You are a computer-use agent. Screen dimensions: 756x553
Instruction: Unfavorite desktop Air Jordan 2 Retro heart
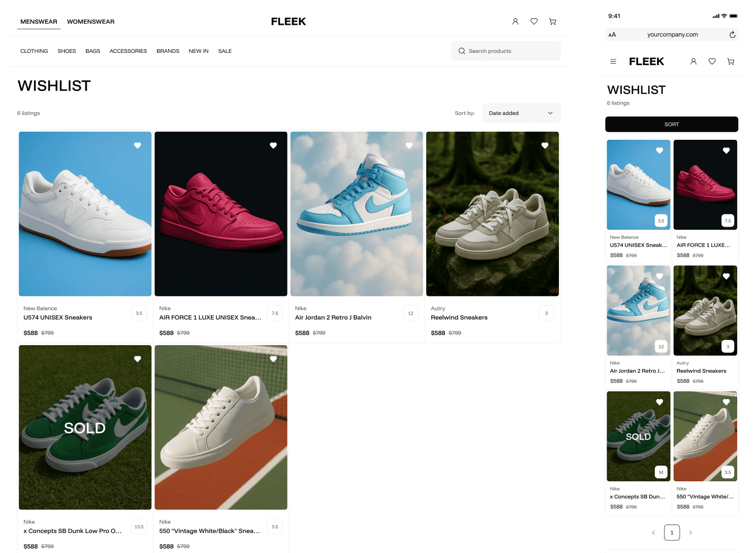click(x=409, y=145)
